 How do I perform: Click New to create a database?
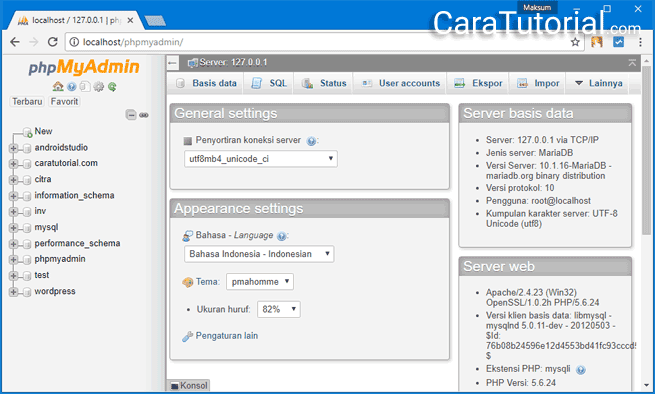43,131
